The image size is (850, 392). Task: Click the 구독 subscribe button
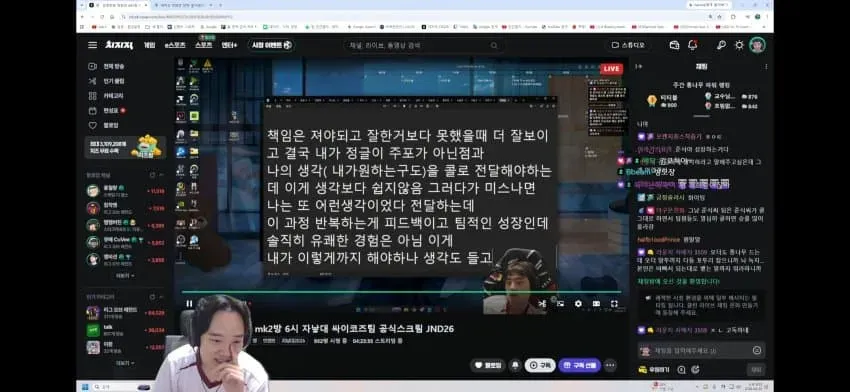click(540, 365)
